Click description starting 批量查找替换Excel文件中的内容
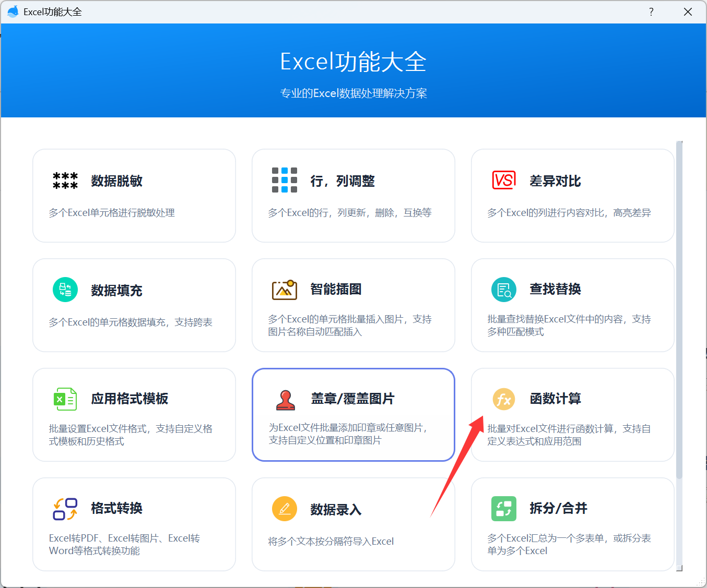The width and height of the screenshot is (707, 588). (x=569, y=326)
